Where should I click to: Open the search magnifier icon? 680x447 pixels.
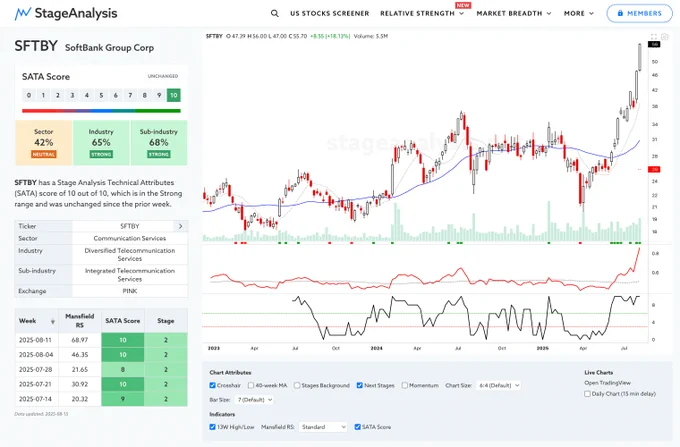pyautogui.click(x=275, y=13)
